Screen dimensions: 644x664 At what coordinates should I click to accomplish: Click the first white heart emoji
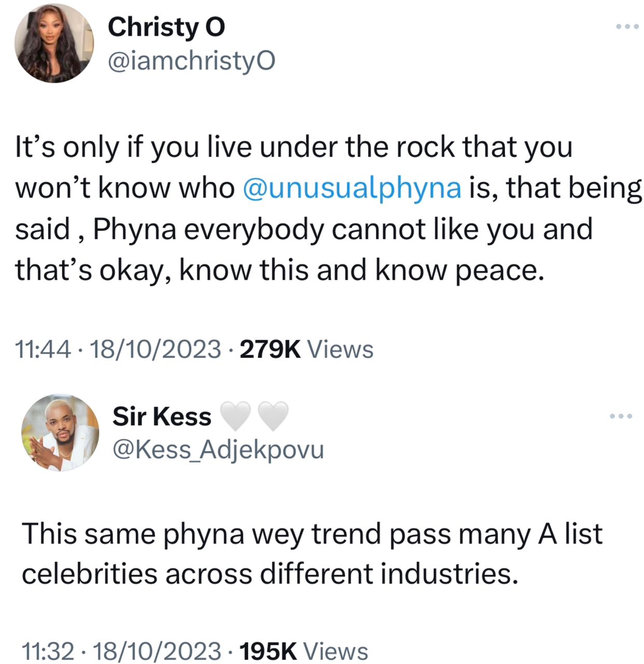pyautogui.click(x=236, y=417)
